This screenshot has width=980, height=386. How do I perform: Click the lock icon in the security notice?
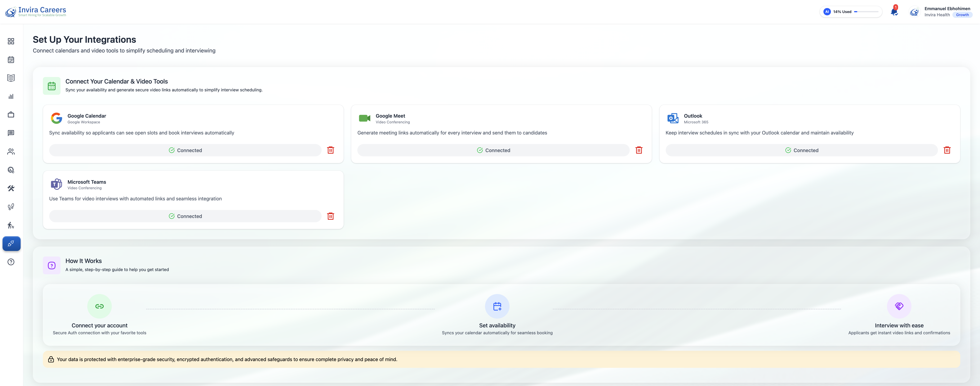coord(51,359)
